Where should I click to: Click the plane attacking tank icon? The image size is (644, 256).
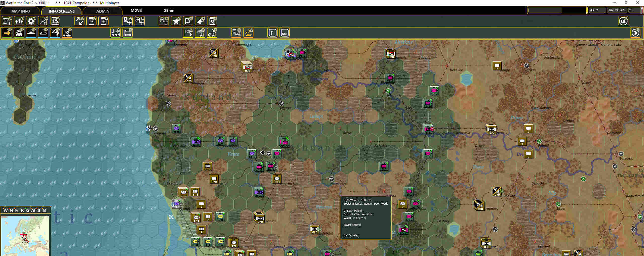click(x=249, y=33)
